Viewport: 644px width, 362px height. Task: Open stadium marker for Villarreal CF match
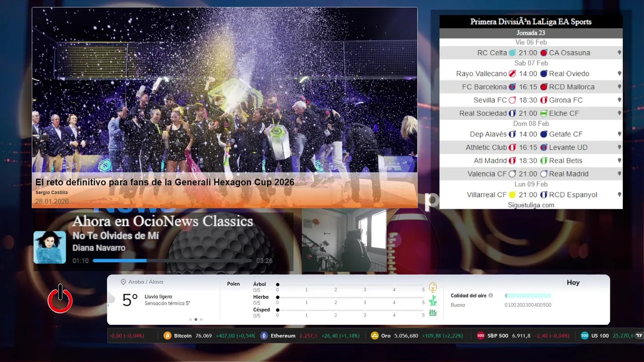[619, 195]
